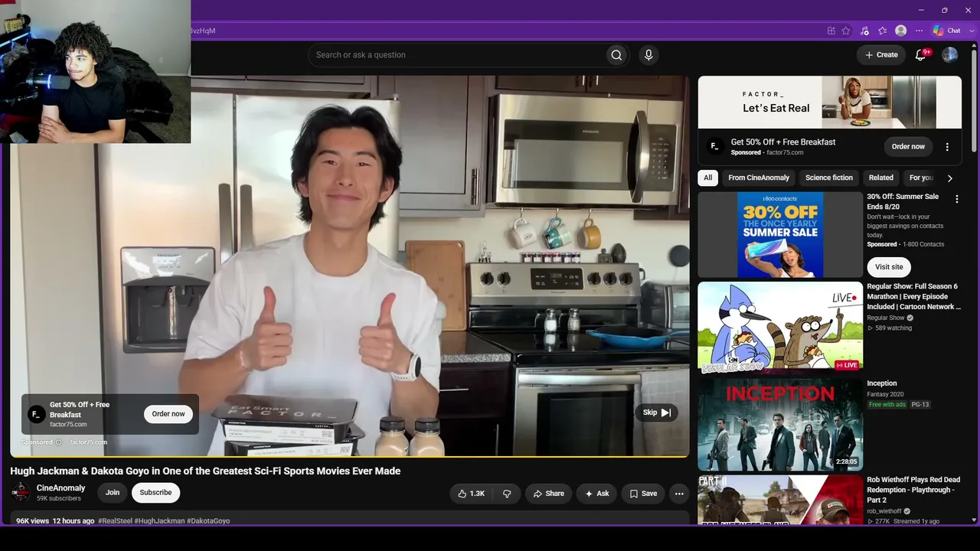Open Rob Wiethoff Plays Red Dead title
The image size is (980, 551).
pos(913,490)
